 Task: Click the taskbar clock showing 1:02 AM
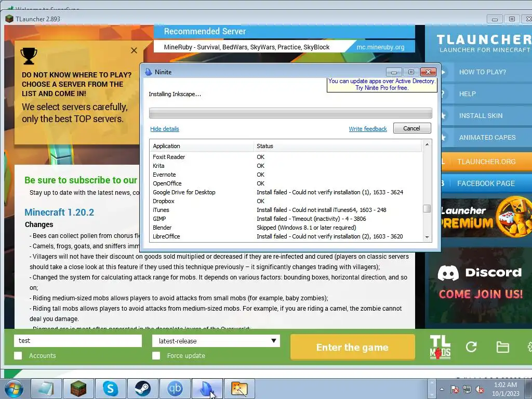506,389
